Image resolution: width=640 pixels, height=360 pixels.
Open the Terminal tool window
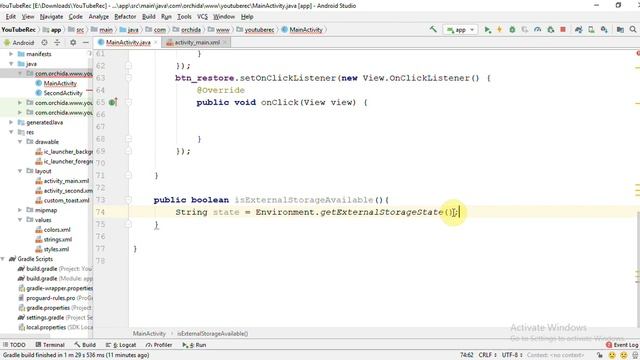tap(50, 345)
